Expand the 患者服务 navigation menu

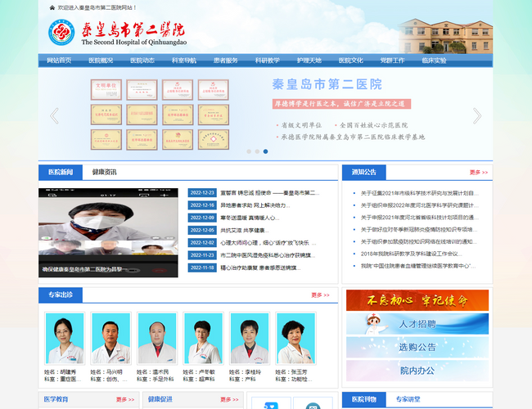point(226,61)
